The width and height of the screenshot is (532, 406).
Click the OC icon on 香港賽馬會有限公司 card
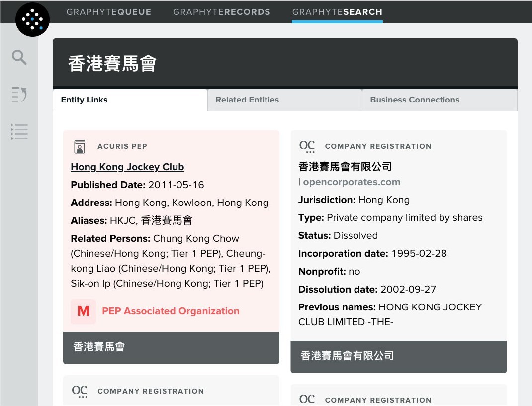point(307,146)
